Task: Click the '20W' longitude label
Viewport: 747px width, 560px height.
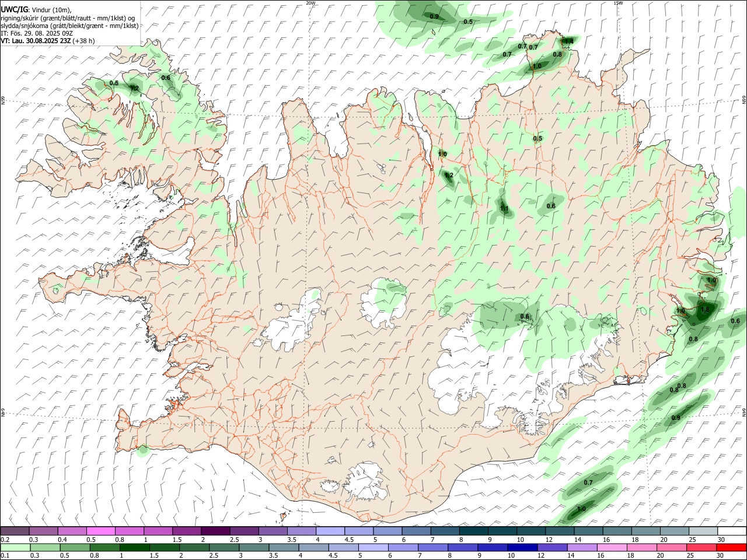Action: coord(310,3)
